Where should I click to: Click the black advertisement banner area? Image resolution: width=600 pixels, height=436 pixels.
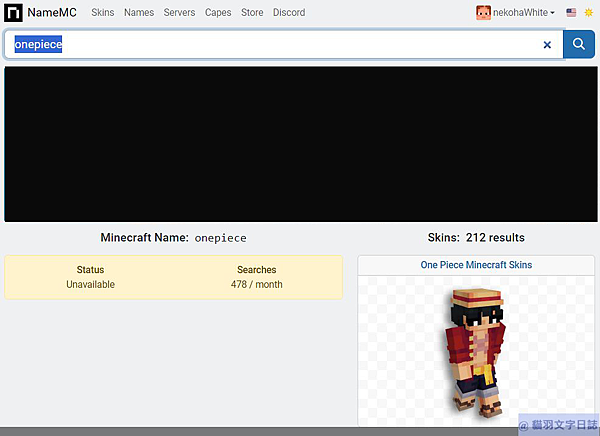coord(301,144)
